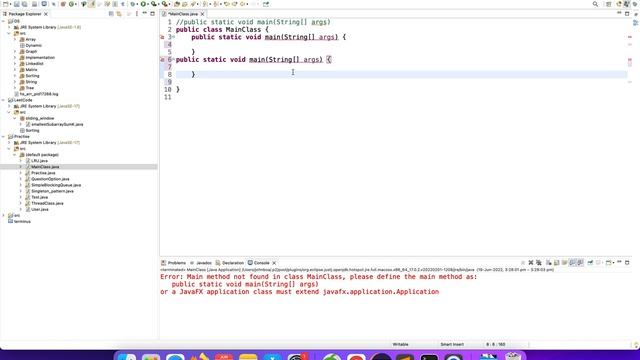Expand the Graph package
Viewport: 640px width, 360px height.
tap(15, 52)
